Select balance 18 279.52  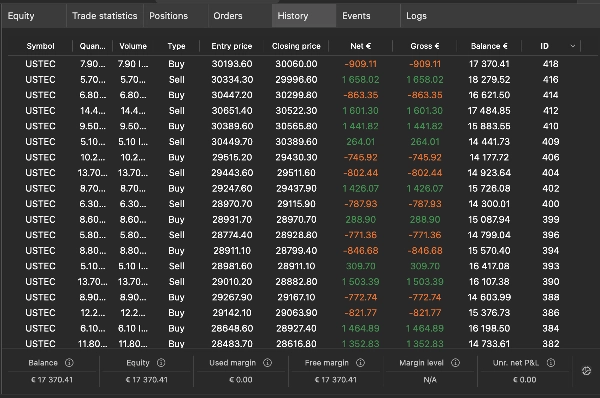[489, 80]
